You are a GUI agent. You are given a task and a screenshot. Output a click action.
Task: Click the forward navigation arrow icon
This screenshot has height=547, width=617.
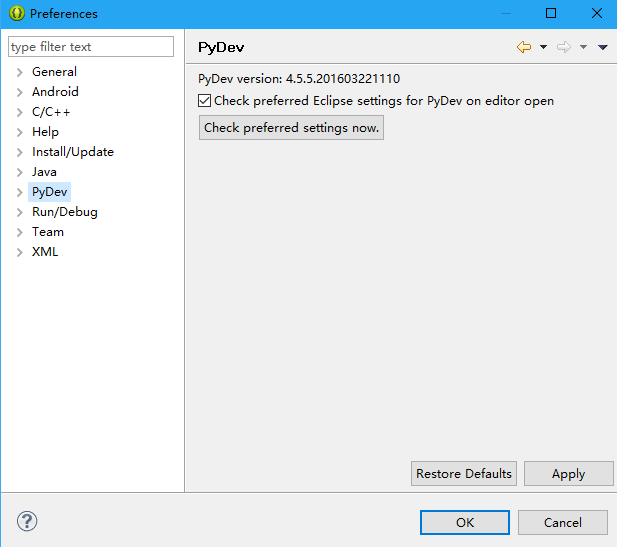[x=563, y=47]
